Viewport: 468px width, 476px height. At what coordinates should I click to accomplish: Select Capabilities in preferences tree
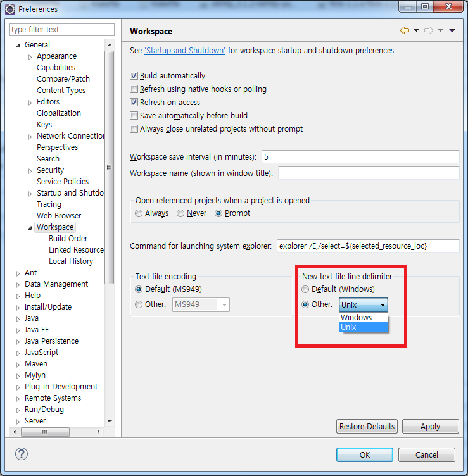point(56,67)
